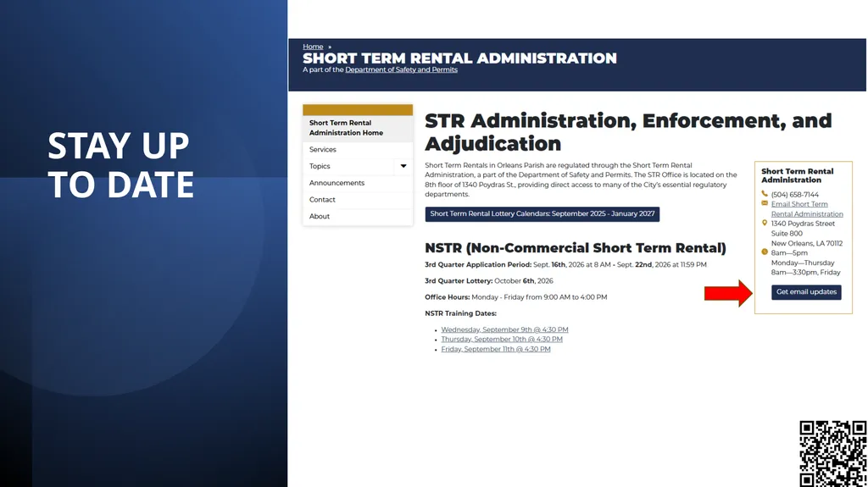Click the SHORT TERM RENTAL ADMINISTRATION banner title

[459, 58]
